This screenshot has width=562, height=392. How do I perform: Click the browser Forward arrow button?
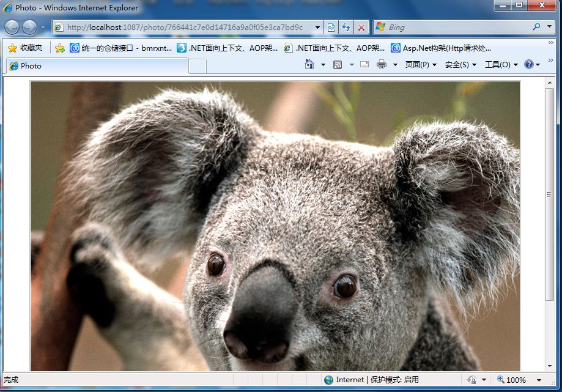click(29, 28)
